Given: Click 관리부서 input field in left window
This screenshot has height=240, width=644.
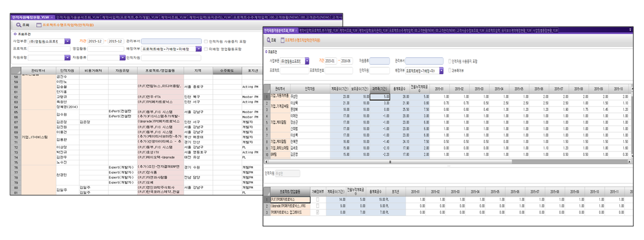Looking at the screenshot, I should 171,41.
